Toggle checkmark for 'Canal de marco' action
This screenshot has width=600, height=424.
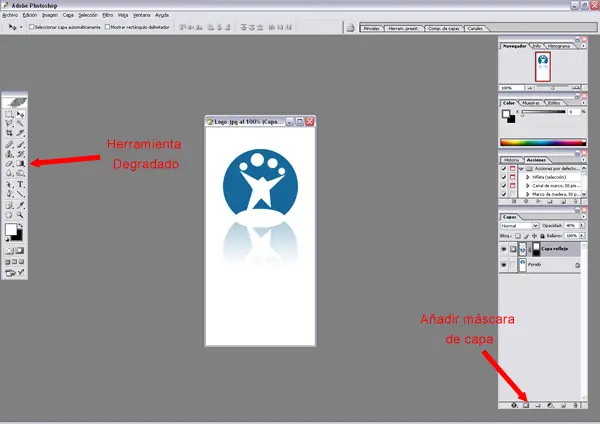pos(504,186)
